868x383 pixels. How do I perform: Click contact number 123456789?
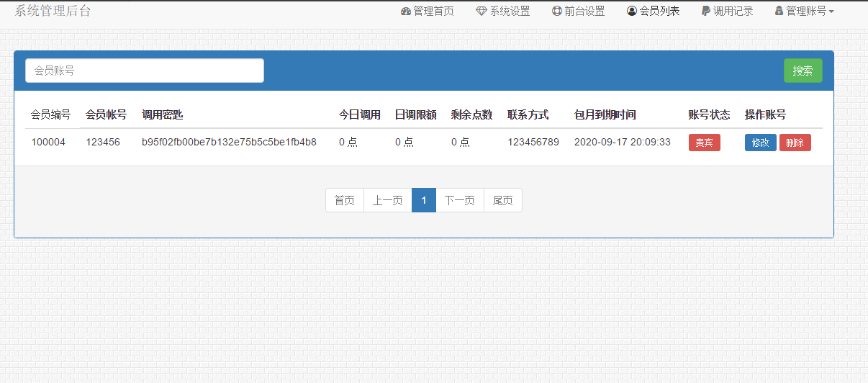[x=533, y=143]
